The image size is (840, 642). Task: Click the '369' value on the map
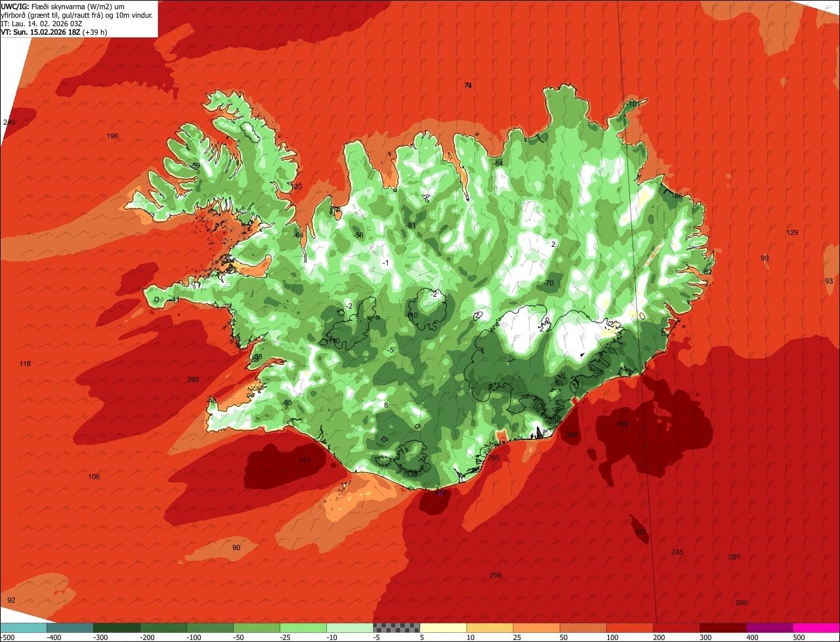coord(622,423)
